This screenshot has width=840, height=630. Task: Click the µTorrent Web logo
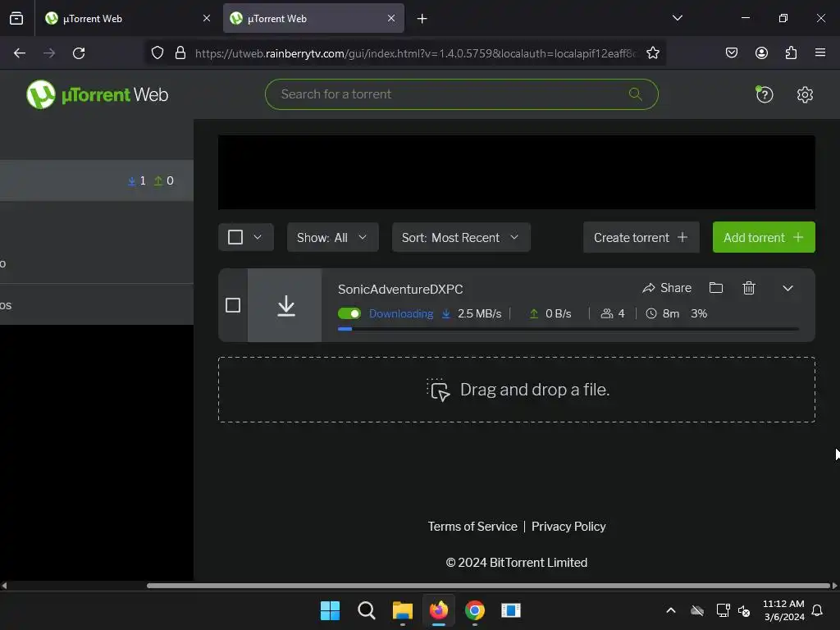click(x=98, y=95)
